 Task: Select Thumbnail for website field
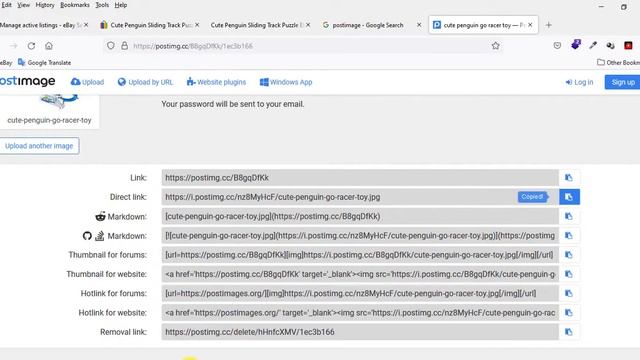(360, 274)
